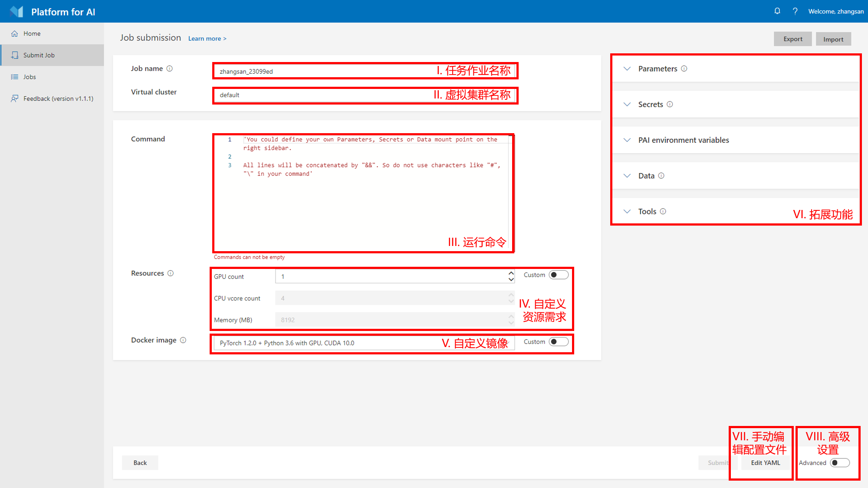Click the Edit YAML button
Image resolution: width=868 pixels, height=488 pixels.
pos(765,463)
